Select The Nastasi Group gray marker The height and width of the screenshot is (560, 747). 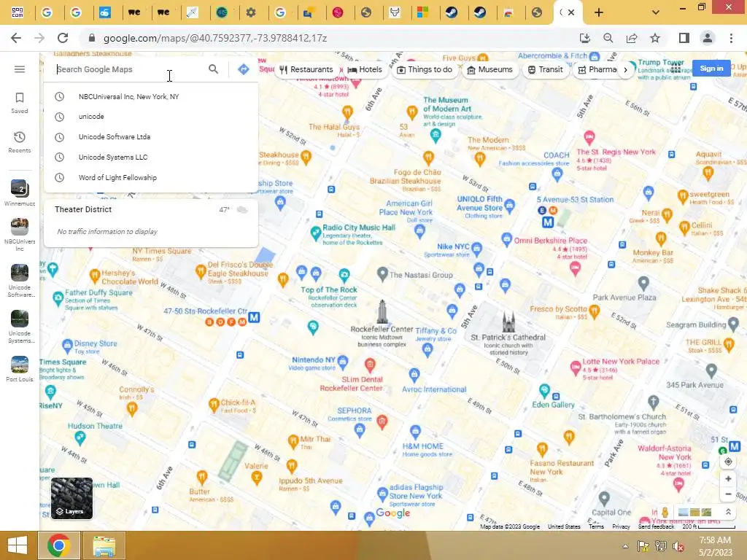[x=382, y=274]
